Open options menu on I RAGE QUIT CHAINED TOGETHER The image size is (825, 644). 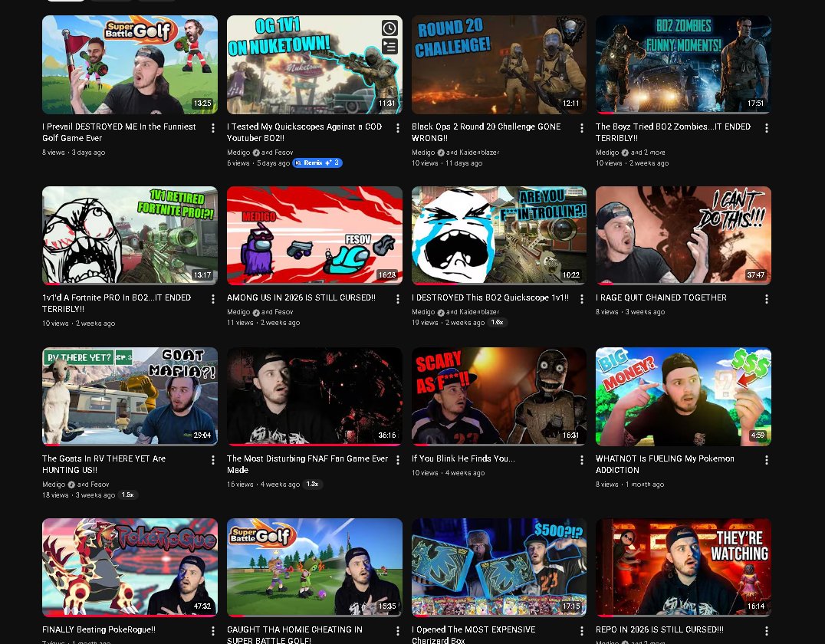click(766, 300)
